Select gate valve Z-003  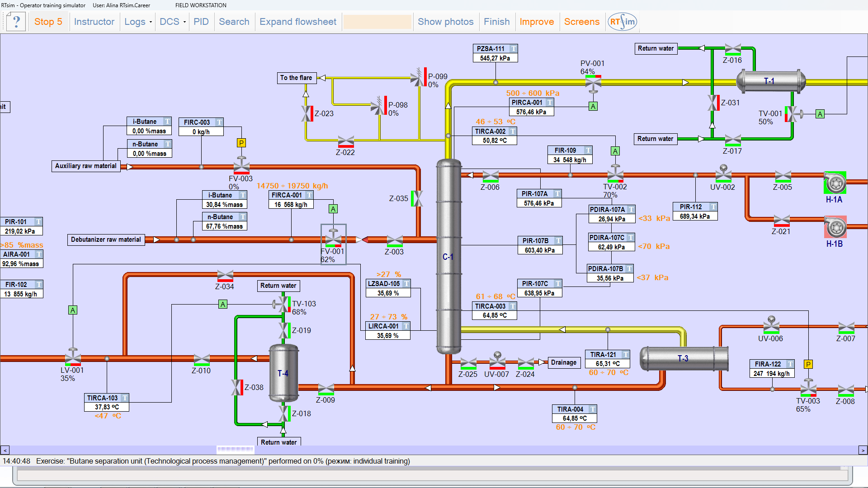(x=395, y=240)
